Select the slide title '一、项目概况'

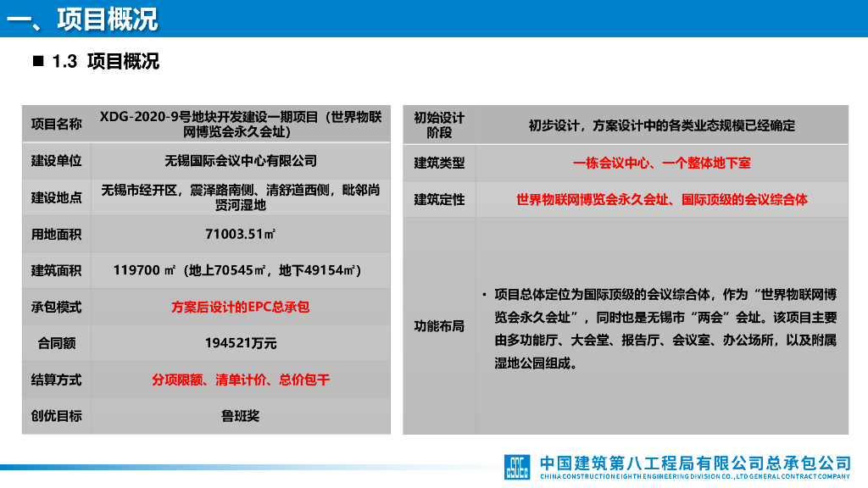coord(82,19)
